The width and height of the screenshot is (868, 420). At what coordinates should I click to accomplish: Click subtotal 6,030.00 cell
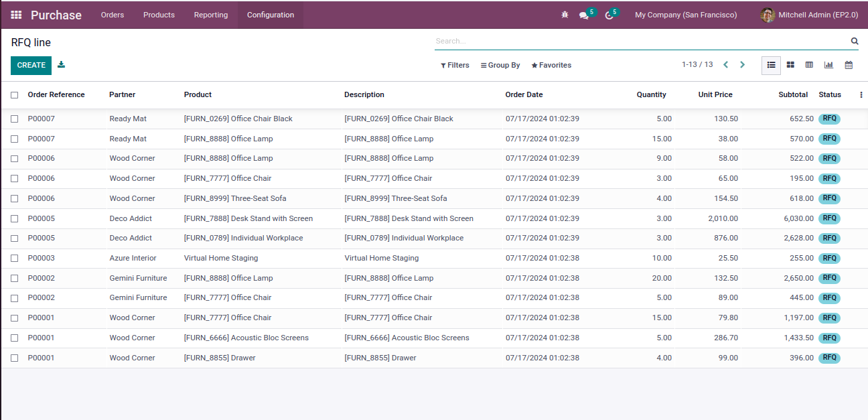pos(799,218)
